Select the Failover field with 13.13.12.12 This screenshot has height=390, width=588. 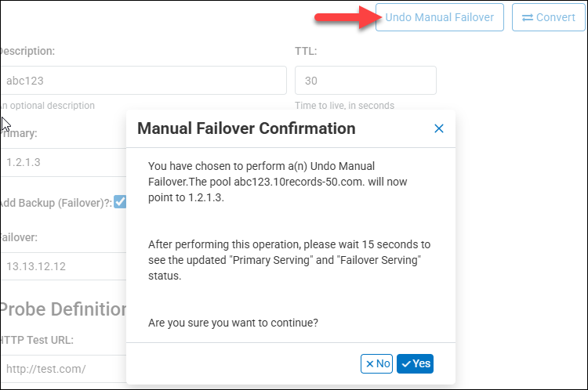pyautogui.click(x=63, y=266)
